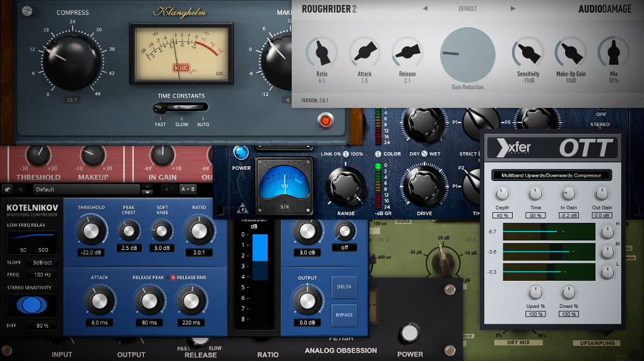Click the Kotelnikov SOFT KNEE knob
644x361 pixels.
click(x=162, y=231)
